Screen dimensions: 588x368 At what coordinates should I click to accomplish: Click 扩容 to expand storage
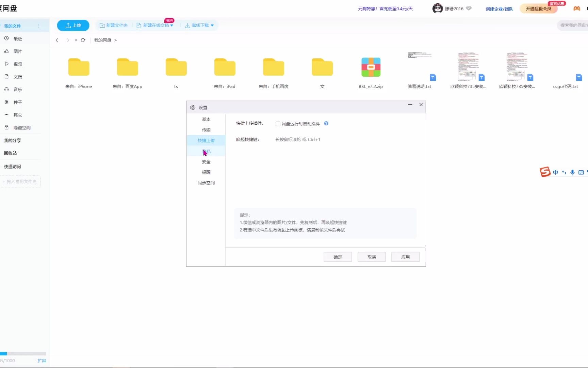point(42,361)
